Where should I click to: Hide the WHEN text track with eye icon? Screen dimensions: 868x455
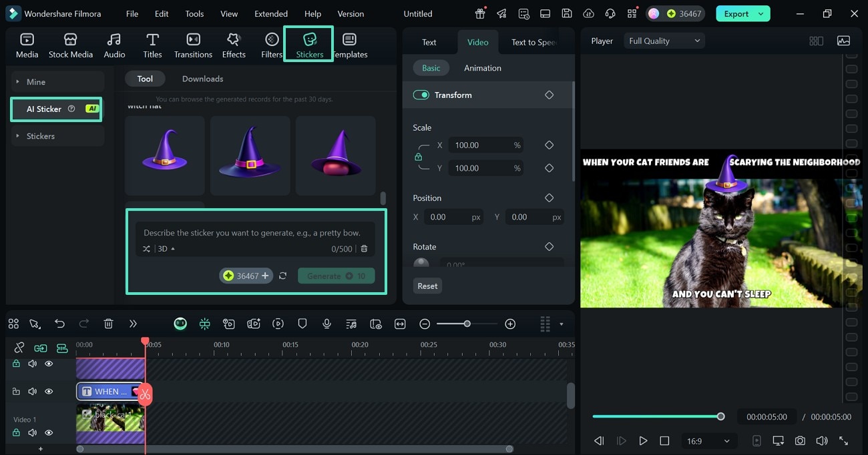click(x=49, y=392)
